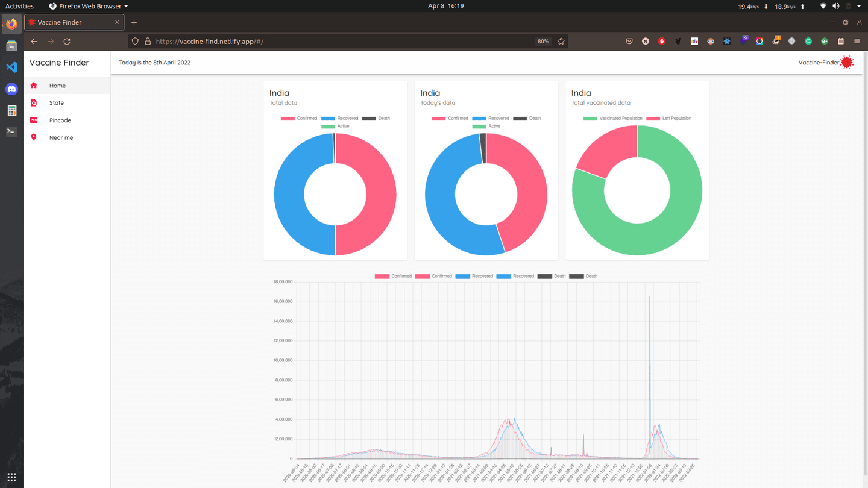Open Activities overview
This screenshot has height=488, width=868.
click(19, 6)
